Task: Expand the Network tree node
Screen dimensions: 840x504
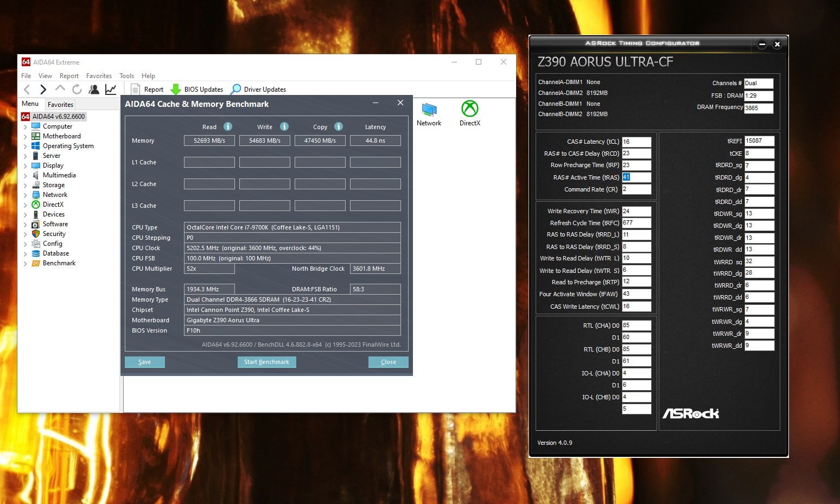Action: pos(25,195)
